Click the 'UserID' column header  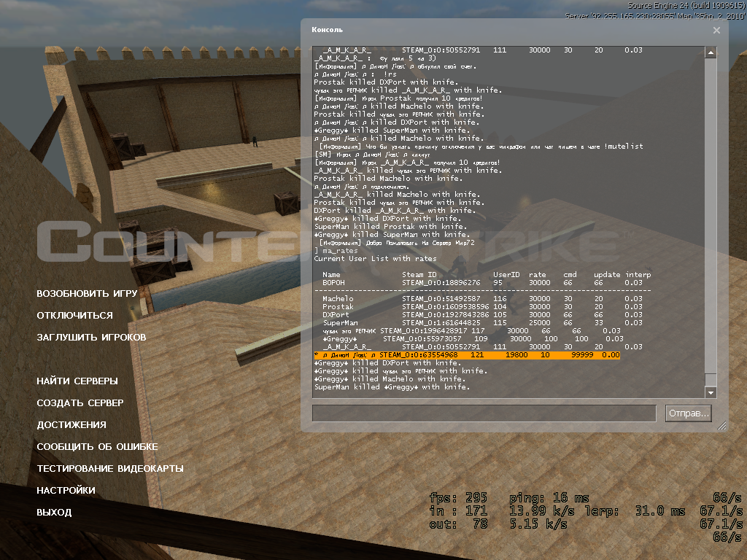[x=506, y=275]
